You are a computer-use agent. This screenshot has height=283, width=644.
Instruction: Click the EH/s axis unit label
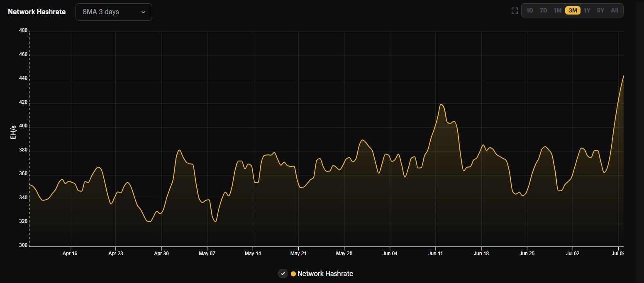click(13, 131)
